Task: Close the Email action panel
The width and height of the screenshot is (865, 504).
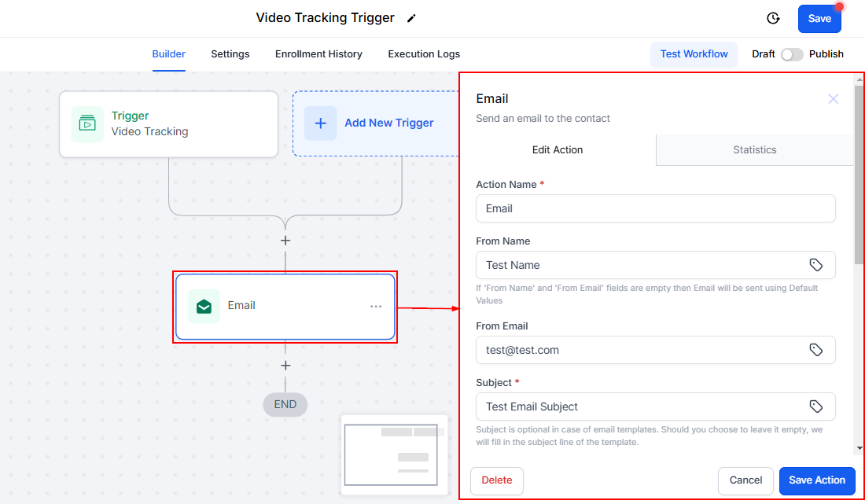Action: coord(834,99)
